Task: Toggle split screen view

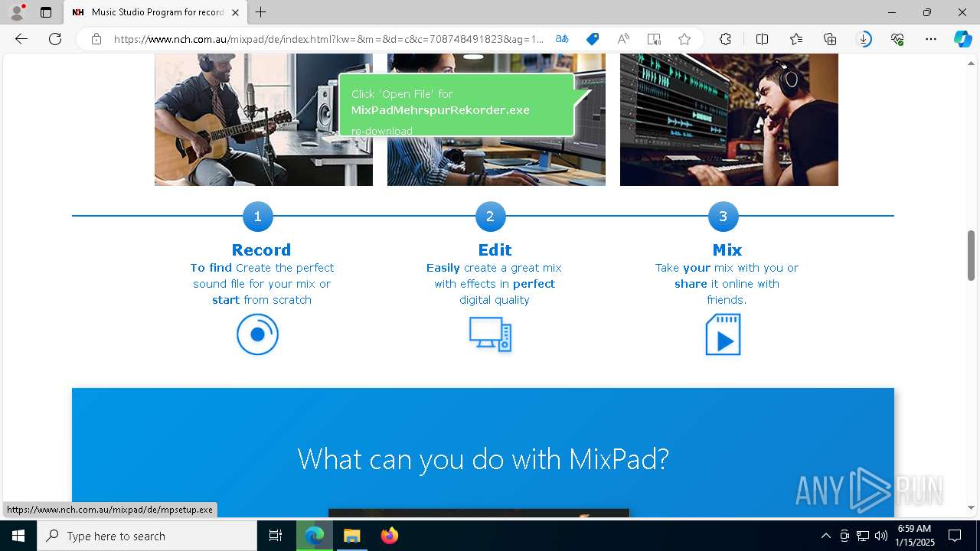Action: tap(762, 39)
